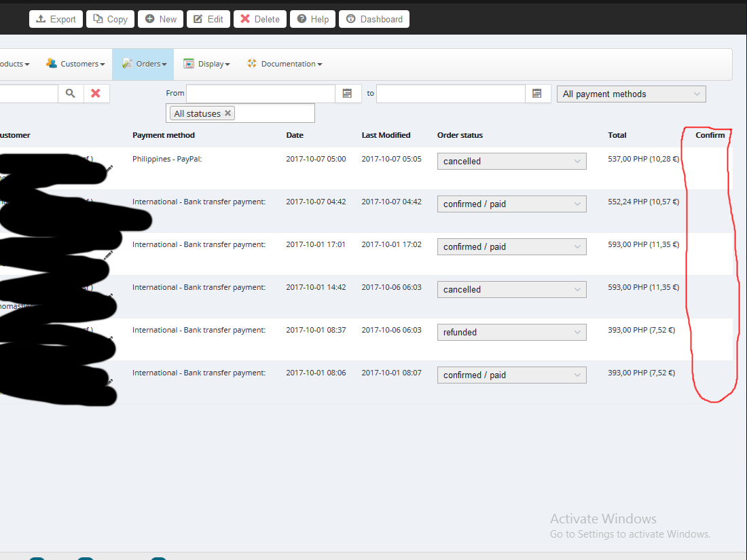
Task: Click edit pencil icon on PayPal order row
Action: (109, 168)
